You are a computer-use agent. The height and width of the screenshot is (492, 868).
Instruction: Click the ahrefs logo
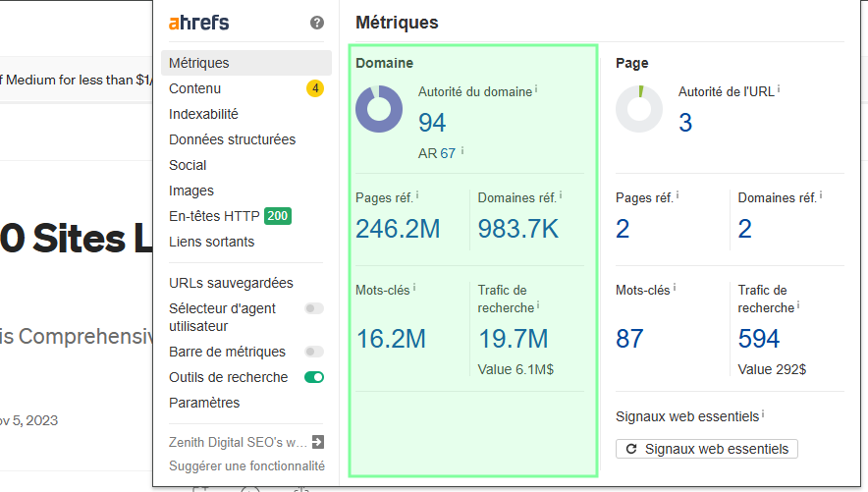tap(198, 23)
